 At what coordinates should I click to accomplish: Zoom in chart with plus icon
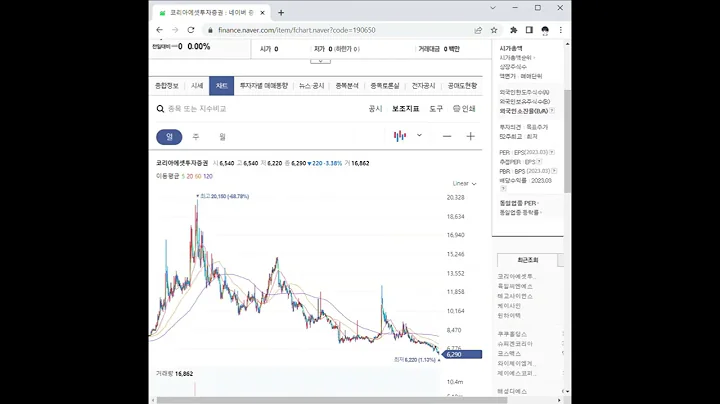(470, 136)
